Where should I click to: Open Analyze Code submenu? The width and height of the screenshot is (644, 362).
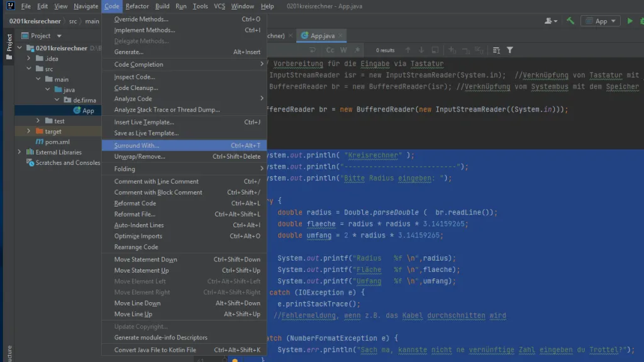point(184,99)
